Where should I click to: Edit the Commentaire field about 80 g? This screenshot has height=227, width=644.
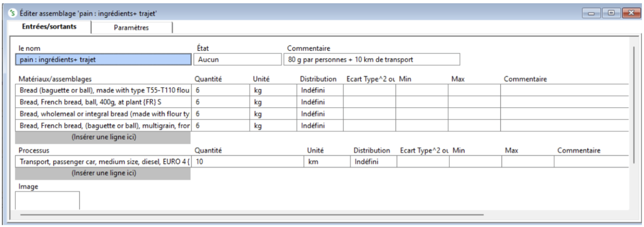(373, 59)
